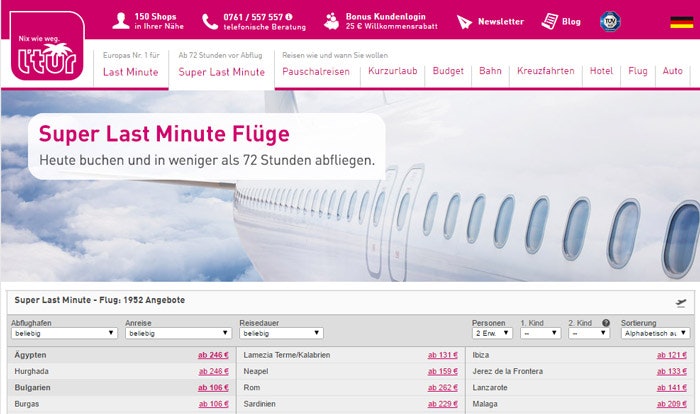Click the Blog link text
The height and width of the screenshot is (414, 700).
click(x=571, y=21)
